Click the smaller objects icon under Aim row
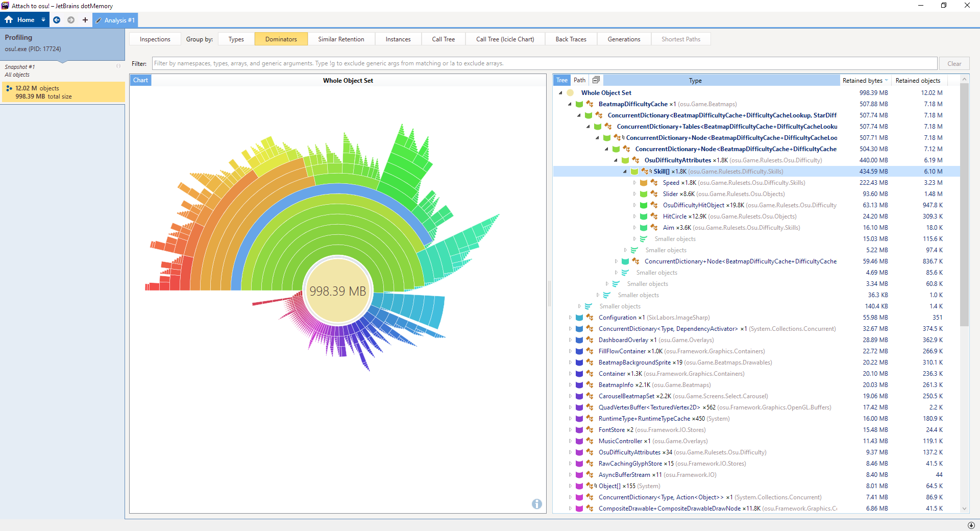The height and width of the screenshot is (531, 980). [644, 239]
